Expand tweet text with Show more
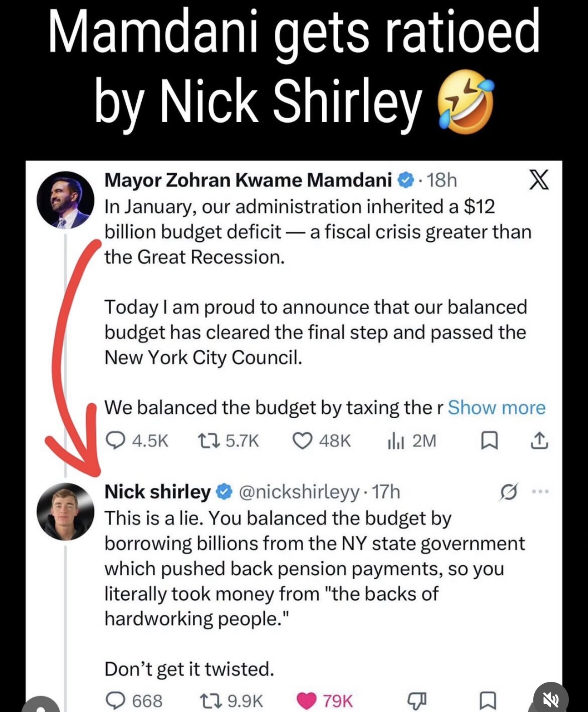588x712 pixels. click(496, 407)
